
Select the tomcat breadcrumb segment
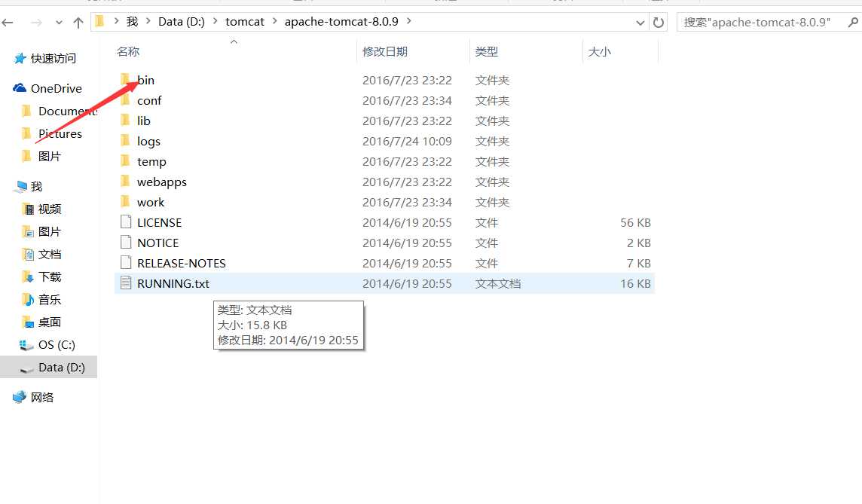[x=245, y=21]
